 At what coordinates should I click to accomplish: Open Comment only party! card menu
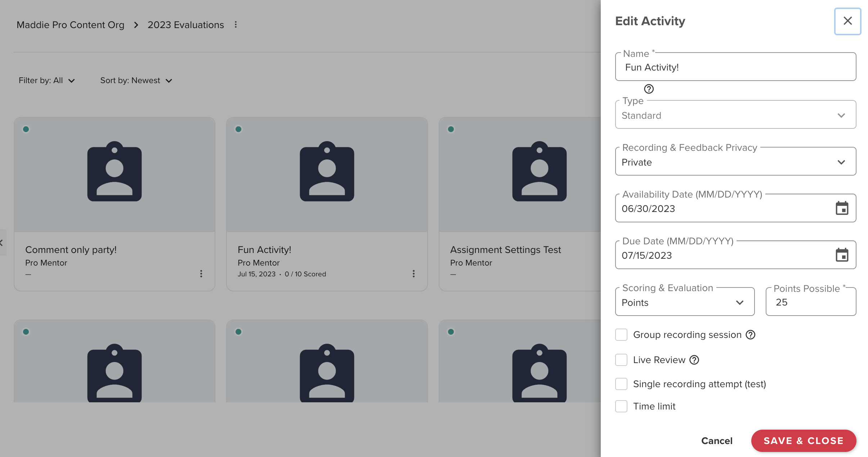point(201,274)
